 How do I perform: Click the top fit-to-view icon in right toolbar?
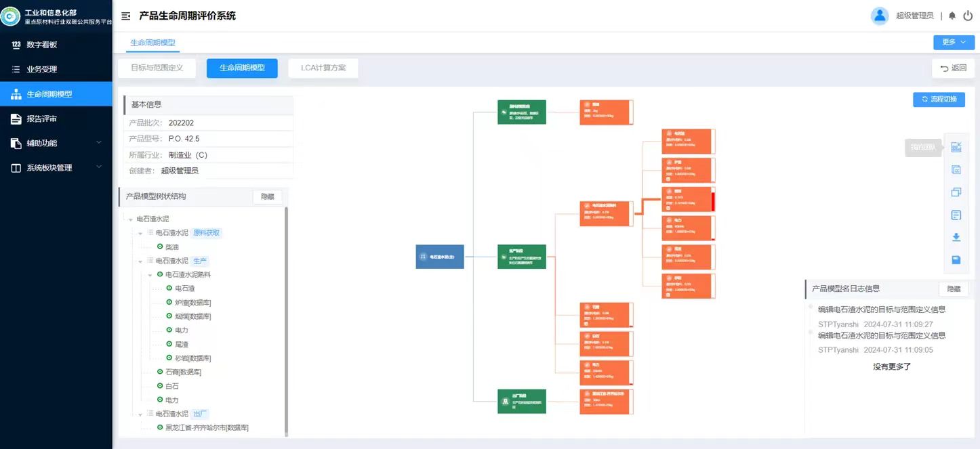pos(956,147)
